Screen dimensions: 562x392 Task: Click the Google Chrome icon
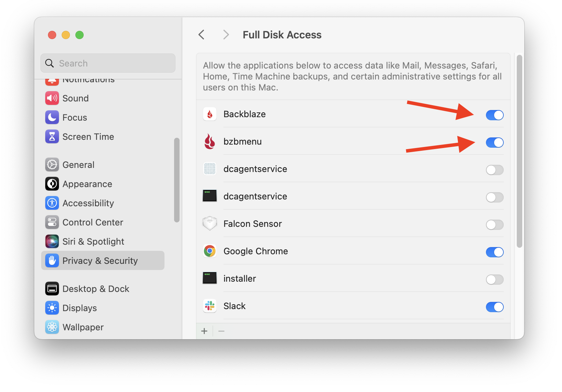pyautogui.click(x=210, y=251)
